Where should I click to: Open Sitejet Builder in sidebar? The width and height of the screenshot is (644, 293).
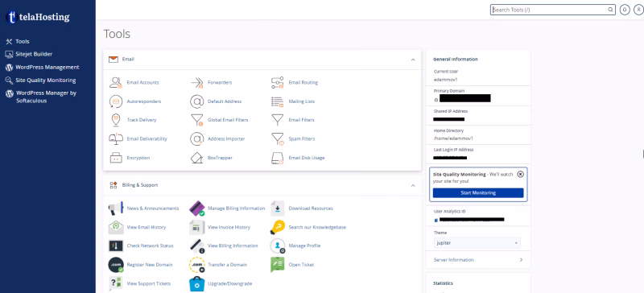pos(34,54)
